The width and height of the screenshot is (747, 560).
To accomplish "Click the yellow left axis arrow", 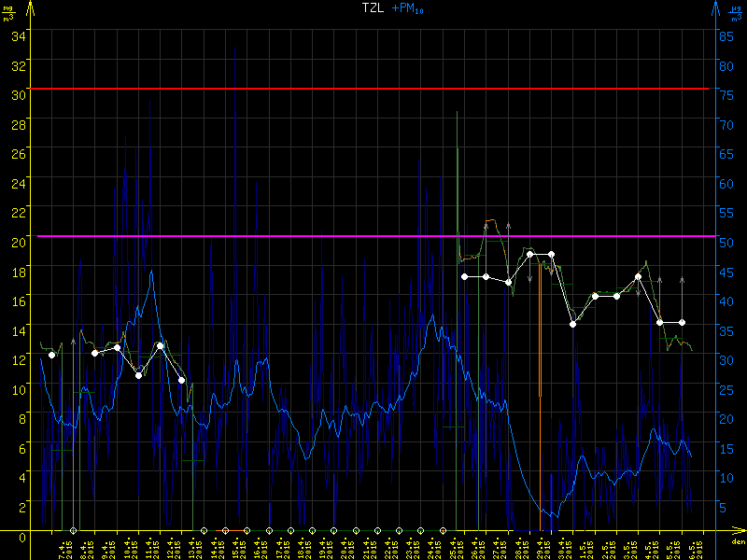I will [x=31, y=9].
